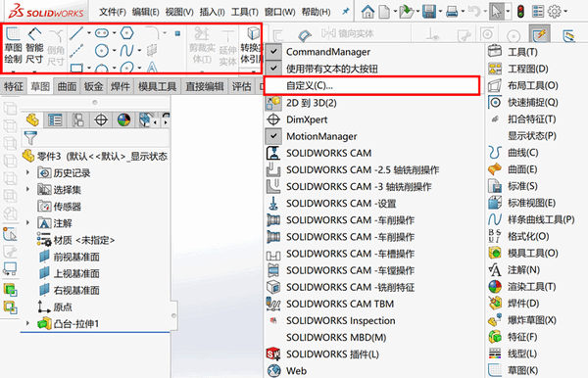Open the Options gear dropdown arrow
This screenshot has width=588, height=378.
[x=565, y=12]
